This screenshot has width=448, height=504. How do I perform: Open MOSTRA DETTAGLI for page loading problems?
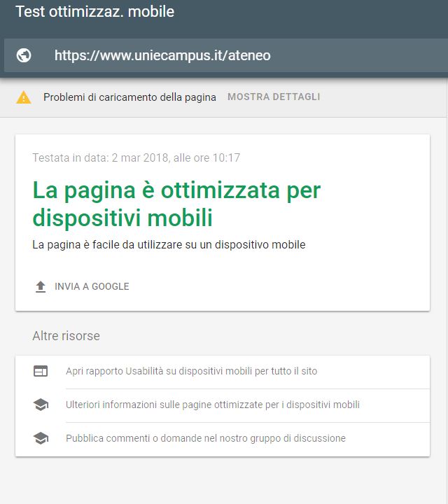click(274, 97)
